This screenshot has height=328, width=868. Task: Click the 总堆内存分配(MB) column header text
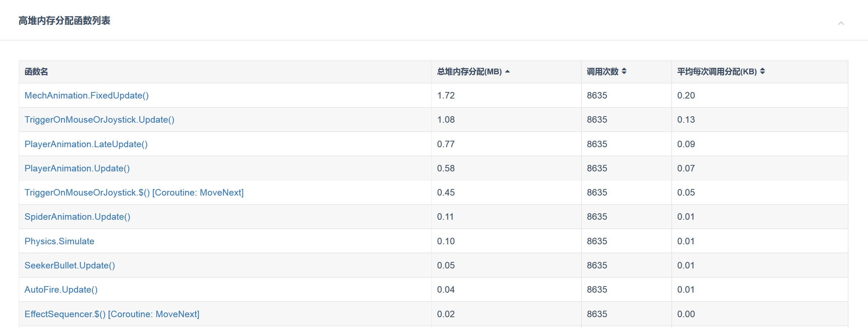coord(469,72)
